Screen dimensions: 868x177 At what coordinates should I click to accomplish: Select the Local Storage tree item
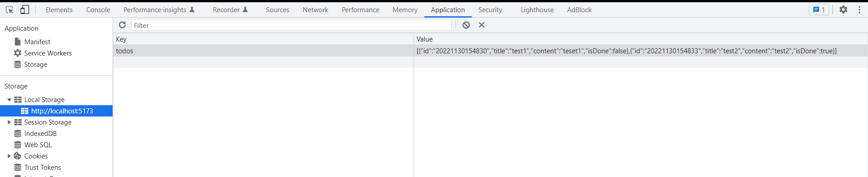pos(44,99)
